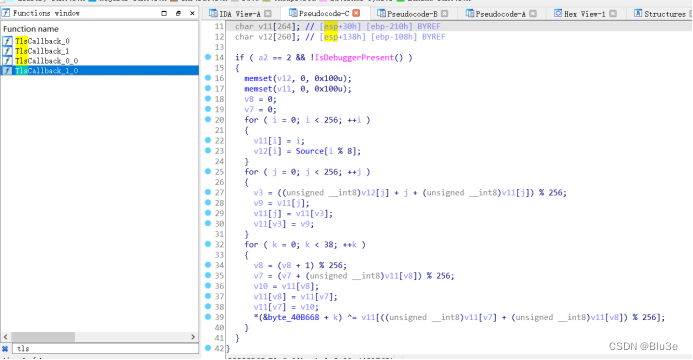This screenshot has height=360, width=693.
Task: Click the functions list horizontal scrollbar thumb
Action: pyautogui.click(x=43, y=337)
